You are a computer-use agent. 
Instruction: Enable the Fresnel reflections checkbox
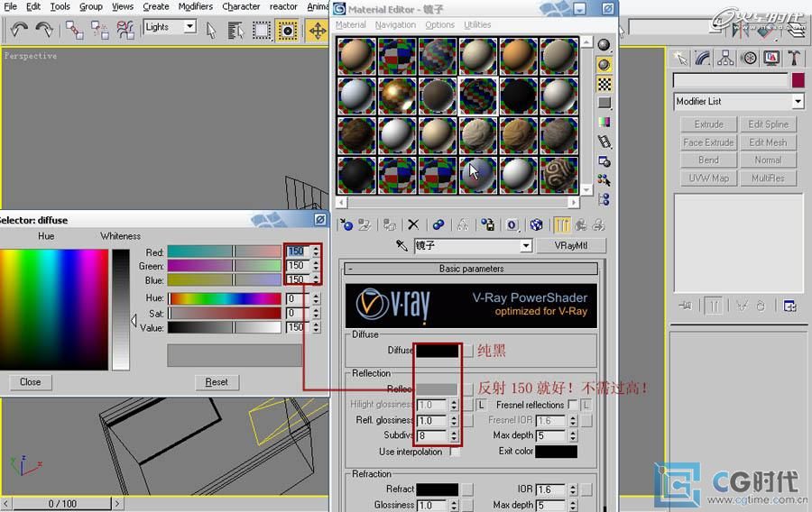pos(572,405)
